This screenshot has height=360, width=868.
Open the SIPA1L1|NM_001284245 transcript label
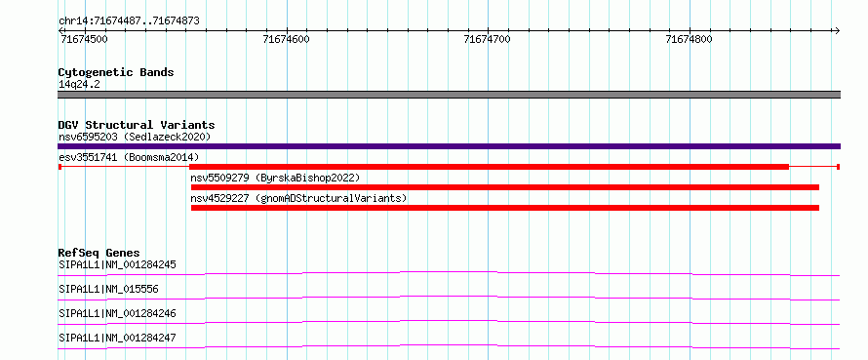[117, 264]
